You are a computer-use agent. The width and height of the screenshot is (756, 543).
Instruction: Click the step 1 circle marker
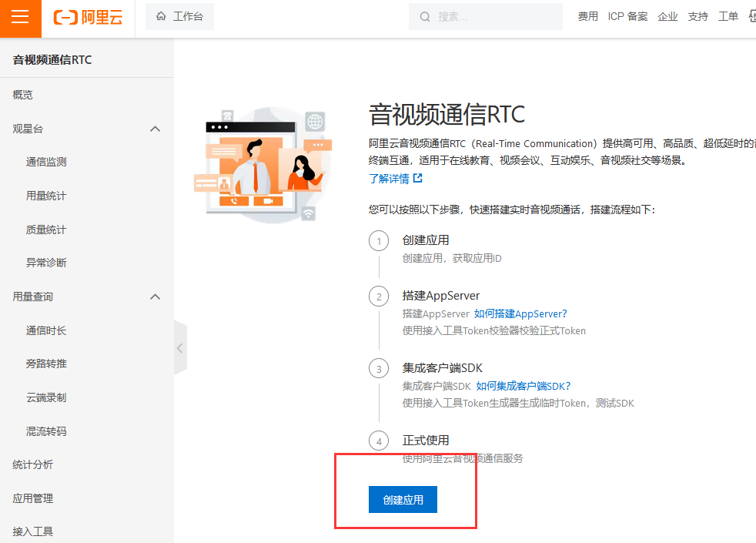click(379, 241)
